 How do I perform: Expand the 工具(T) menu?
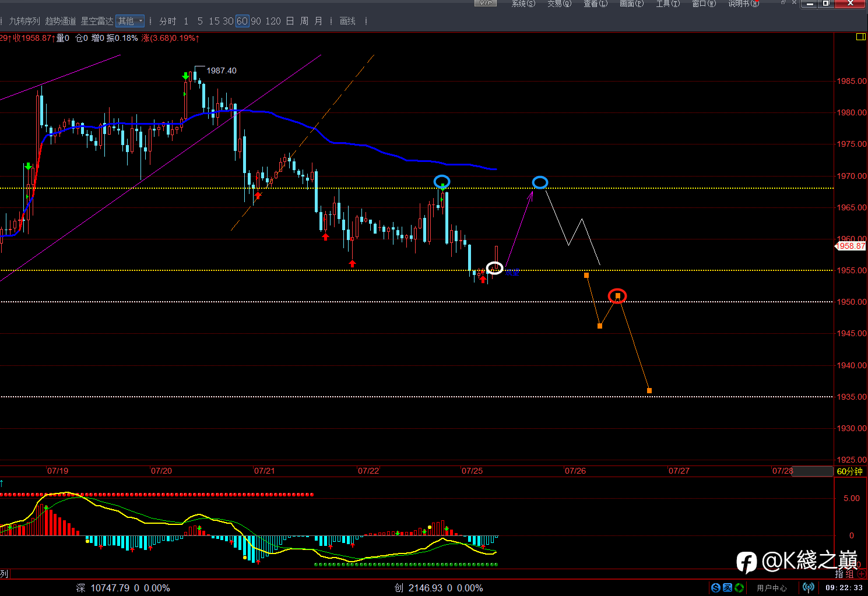click(x=667, y=3)
